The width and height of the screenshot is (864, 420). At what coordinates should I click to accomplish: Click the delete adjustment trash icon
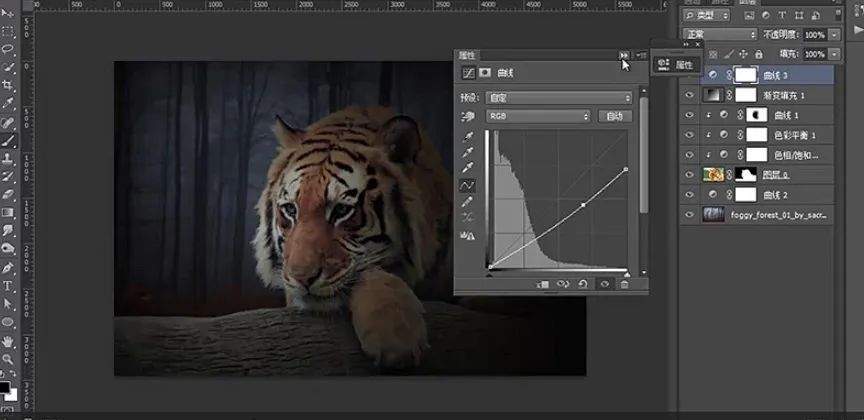(624, 284)
